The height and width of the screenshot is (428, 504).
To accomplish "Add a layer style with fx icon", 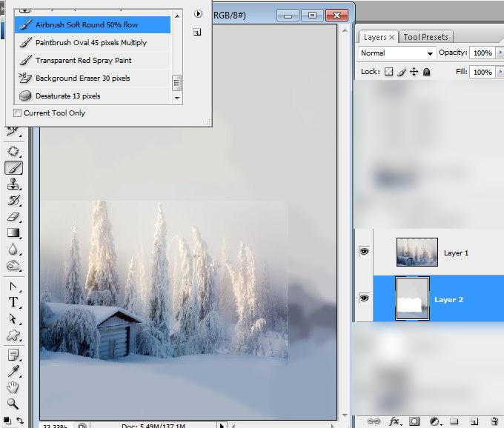I will (x=396, y=421).
